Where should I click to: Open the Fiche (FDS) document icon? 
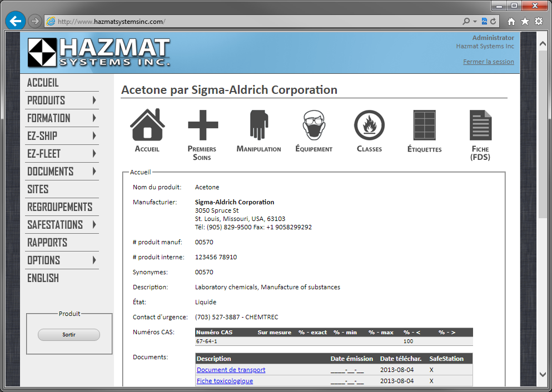(480, 125)
